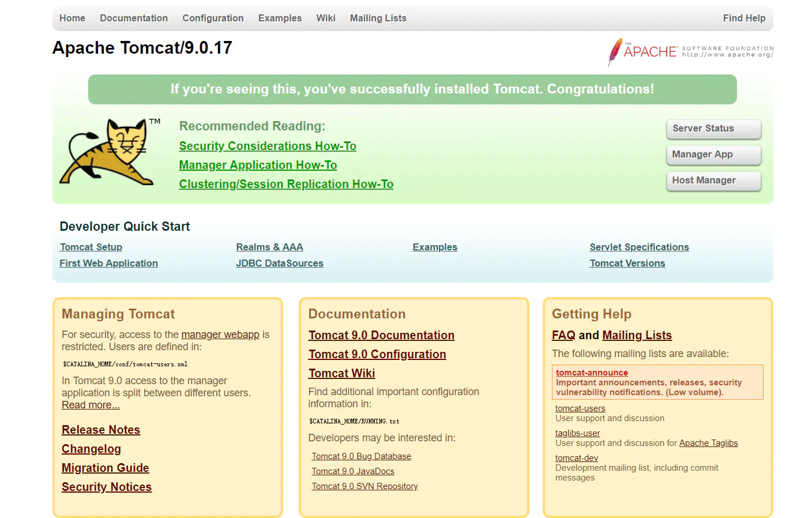This screenshot has width=812, height=518.
Task: Click the Tomcat cat mascot logo
Action: 110,152
